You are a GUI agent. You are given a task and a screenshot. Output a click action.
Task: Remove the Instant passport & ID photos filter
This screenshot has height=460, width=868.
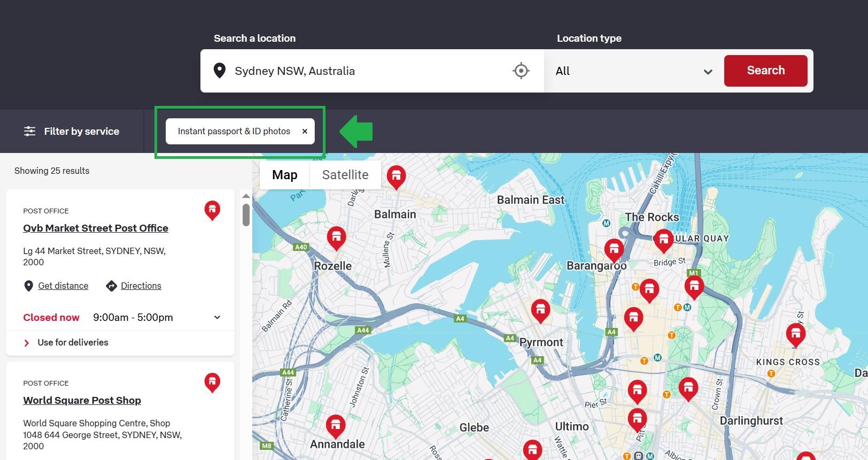click(x=305, y=131)
